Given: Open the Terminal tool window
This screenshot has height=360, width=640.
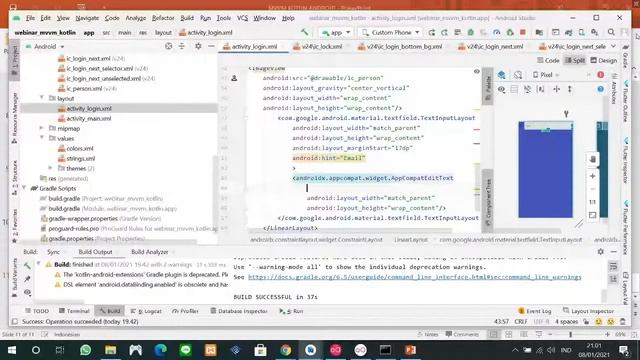Looking at the screenshot, I should pos(74,311).
